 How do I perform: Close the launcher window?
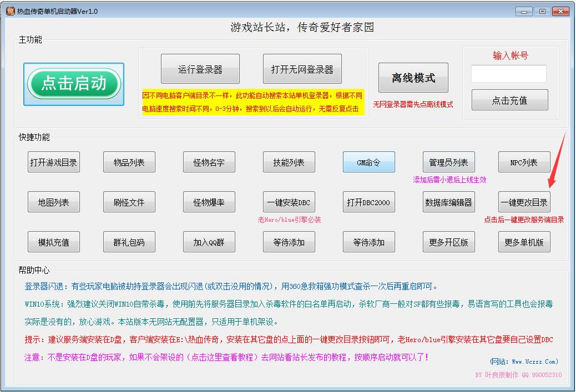[x=560, y=12]
